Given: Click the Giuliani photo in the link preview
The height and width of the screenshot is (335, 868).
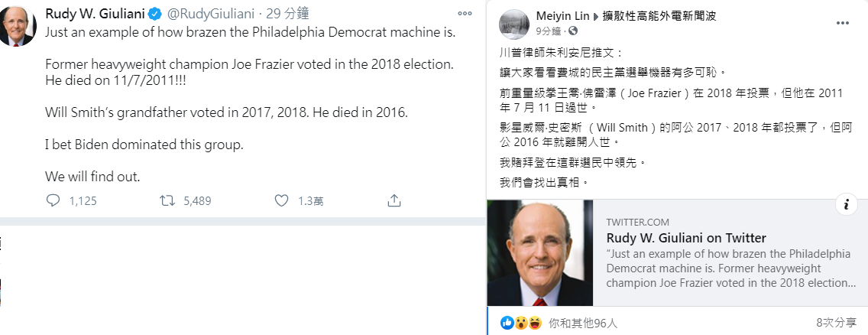Looking at the screenshot, I should coord(539,252).
